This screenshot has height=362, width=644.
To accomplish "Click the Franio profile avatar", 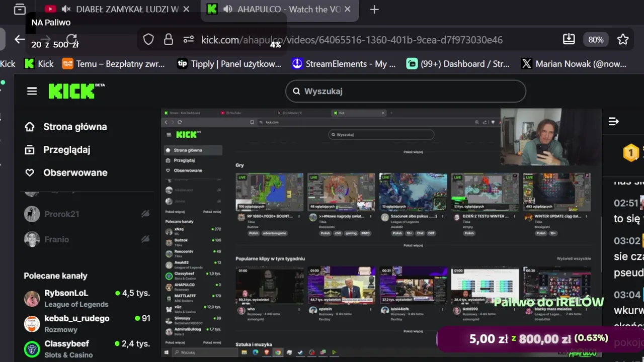I will 32,239.
